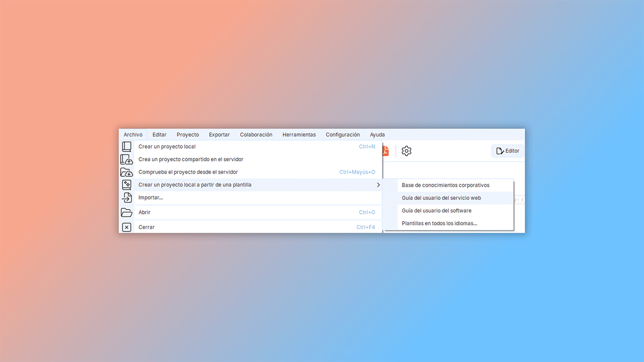
Task: Expand the Crear un proyecto plantilla submenu arrow
Action: (378, 184)
